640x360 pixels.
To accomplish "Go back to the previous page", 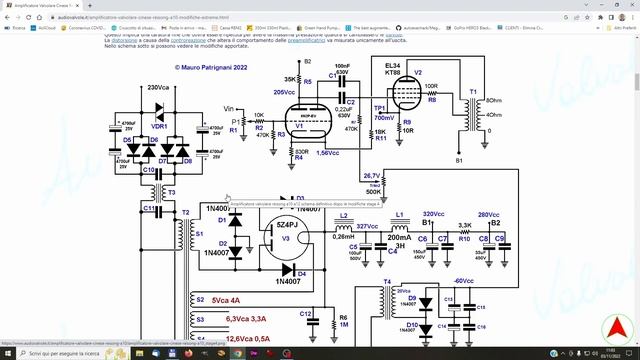I will coord(7,18).
